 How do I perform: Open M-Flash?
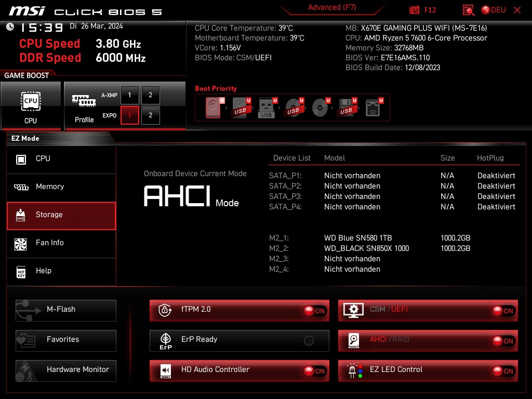(x=65, y=310)
